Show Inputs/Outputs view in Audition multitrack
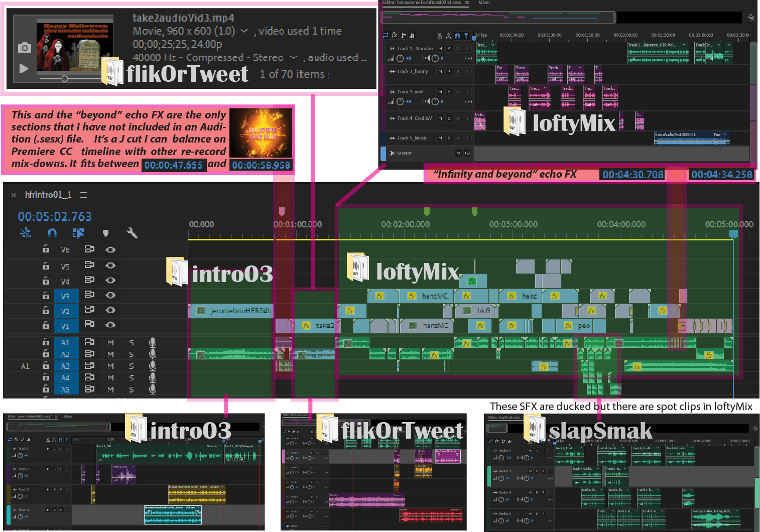Image resolution: width=760 pixels, height=532 pixels. (x=386, y=35)
